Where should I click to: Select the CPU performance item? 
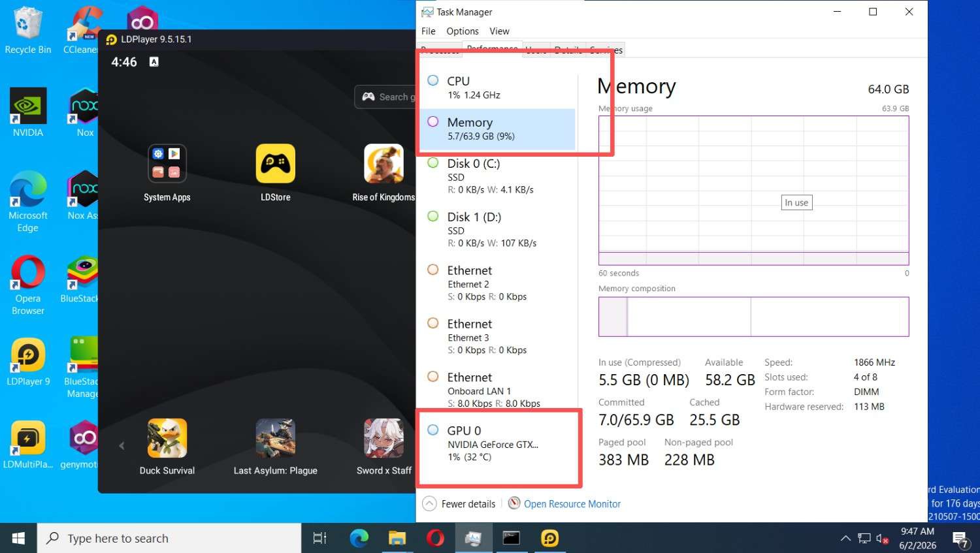tap(497, 87)
